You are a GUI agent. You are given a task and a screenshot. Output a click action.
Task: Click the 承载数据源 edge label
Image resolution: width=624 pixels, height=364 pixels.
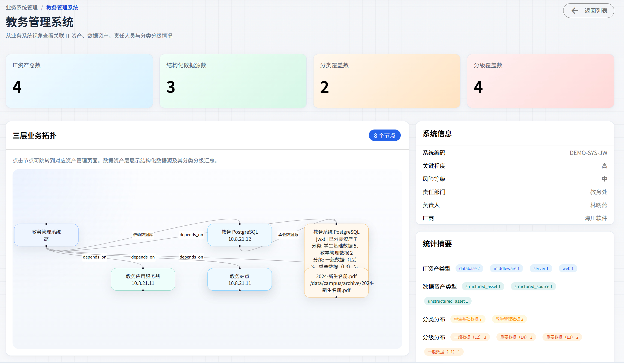click(288, 234)
